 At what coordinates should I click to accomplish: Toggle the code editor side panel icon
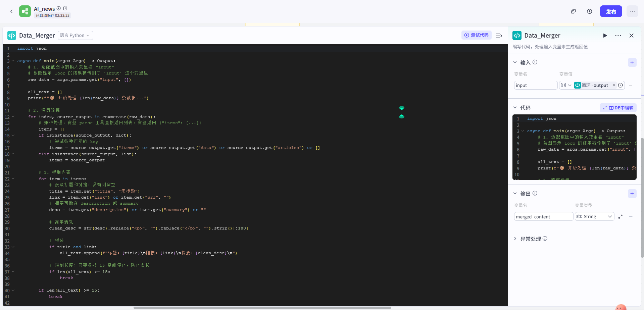click(499, 36)
